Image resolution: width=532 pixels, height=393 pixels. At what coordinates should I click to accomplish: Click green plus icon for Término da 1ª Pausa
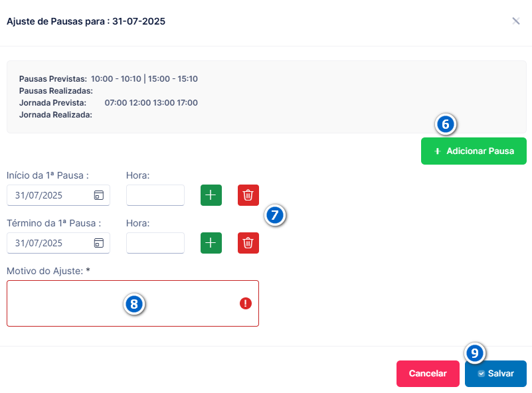(x=211, y=243)
